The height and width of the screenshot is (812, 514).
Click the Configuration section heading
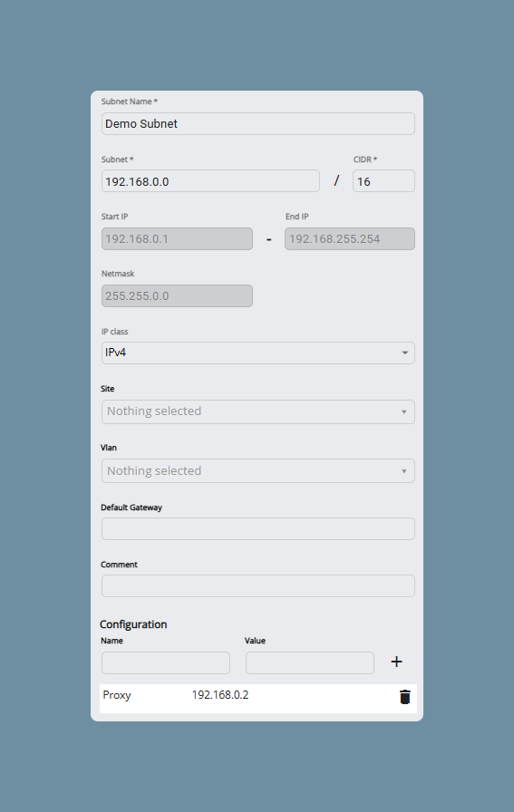point(133,624)
